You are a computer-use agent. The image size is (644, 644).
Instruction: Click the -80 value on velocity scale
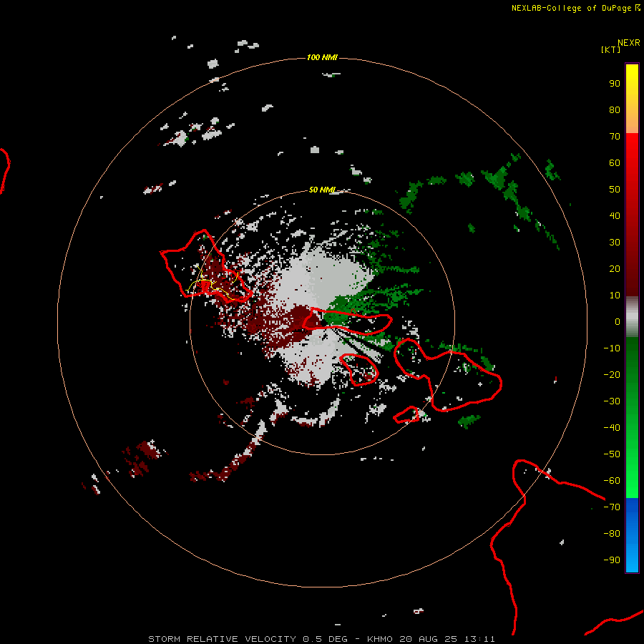[x=612, y=534]
